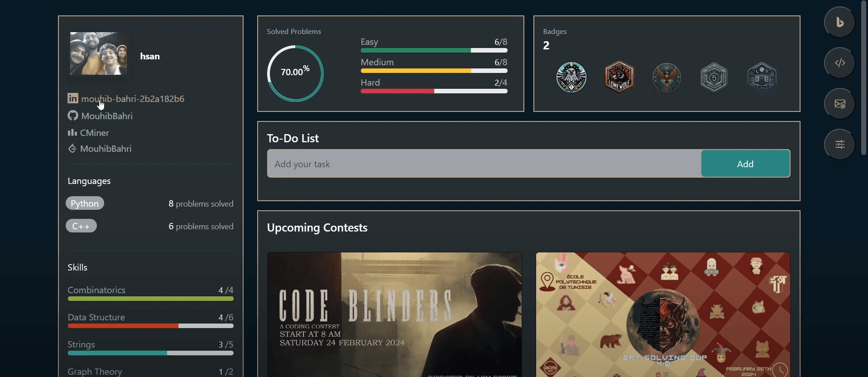
Task: Click the Python language tag
Action: click(x=85, y=203)
